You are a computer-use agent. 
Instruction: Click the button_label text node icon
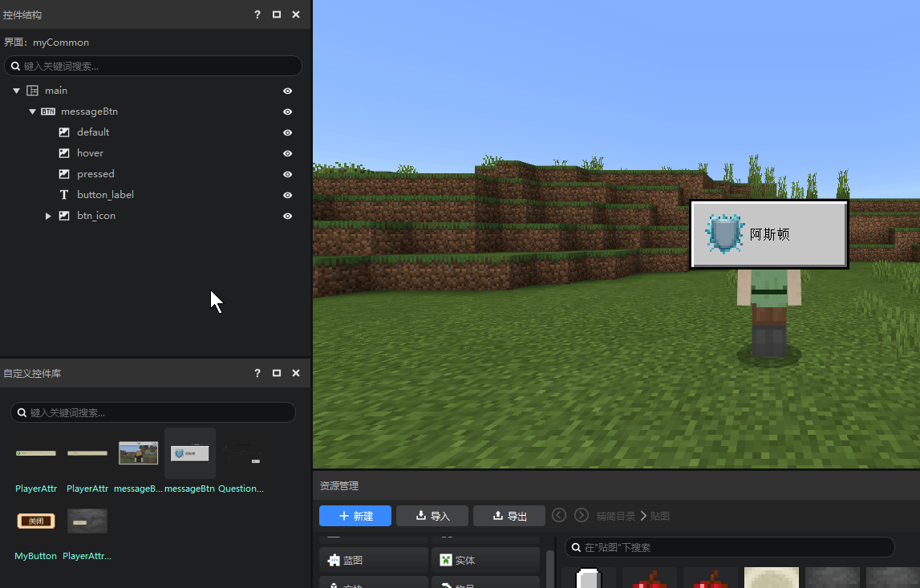[64, 195]
